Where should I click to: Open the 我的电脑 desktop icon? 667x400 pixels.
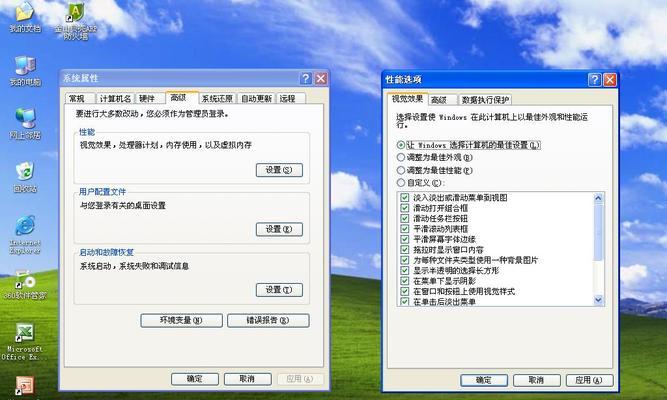25,71
